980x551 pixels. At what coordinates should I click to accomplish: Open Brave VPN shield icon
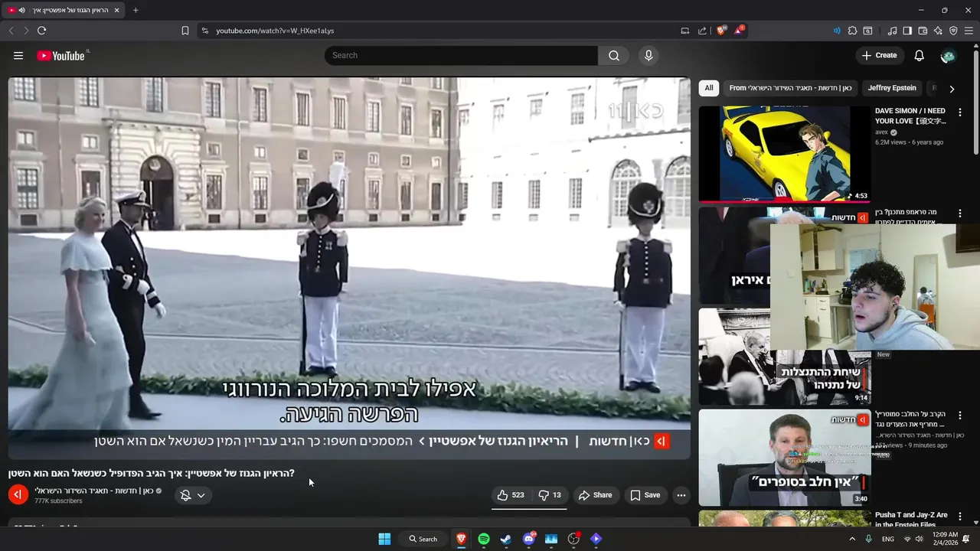coord(953,31)
